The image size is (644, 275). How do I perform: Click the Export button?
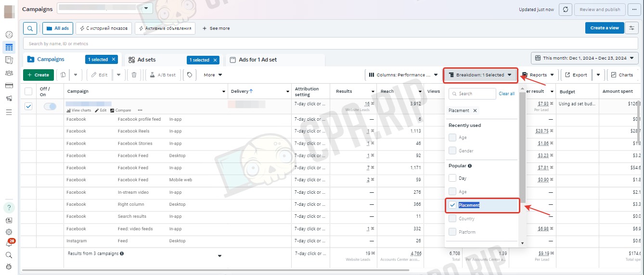coord(576,75)
